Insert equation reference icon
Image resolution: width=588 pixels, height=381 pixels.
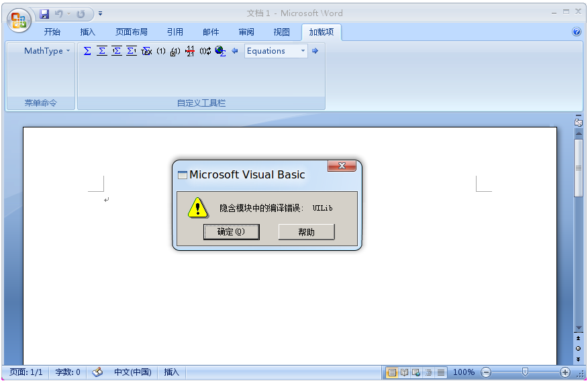coord(175,51)
